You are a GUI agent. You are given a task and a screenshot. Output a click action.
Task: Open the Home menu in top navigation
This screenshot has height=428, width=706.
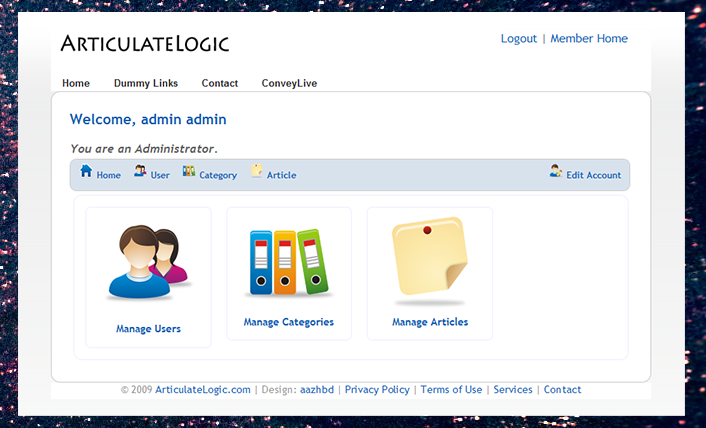click(76, 83)
